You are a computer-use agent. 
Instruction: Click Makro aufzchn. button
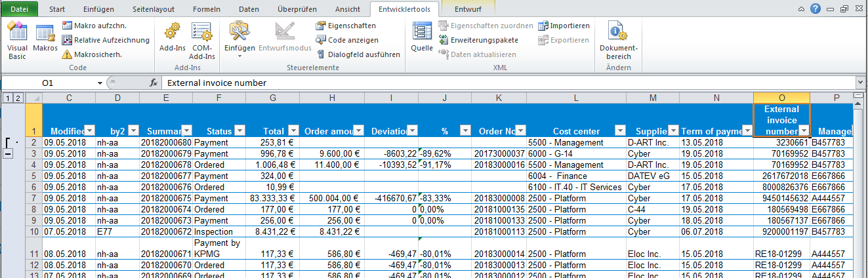[94, 26]
